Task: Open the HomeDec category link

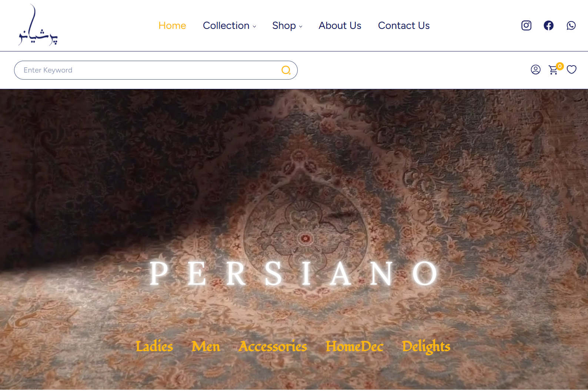Action: (355, 346)
